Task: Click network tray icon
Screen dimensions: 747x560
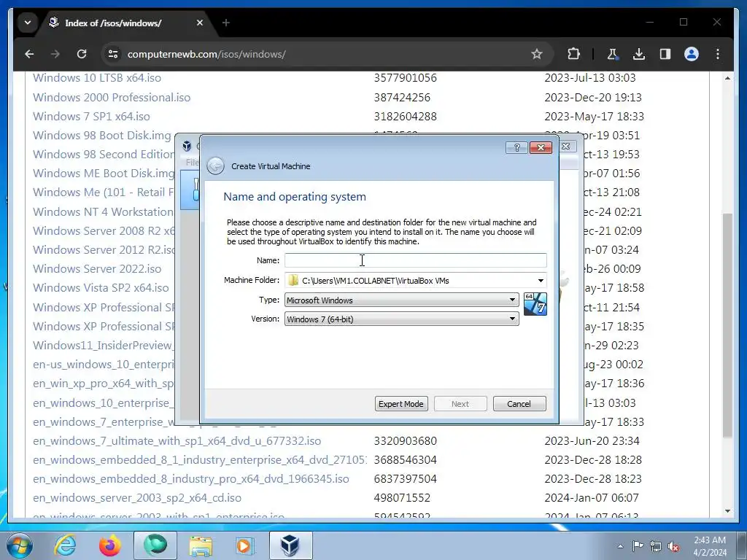Action: pyautogui.click(x=656, y=546)
